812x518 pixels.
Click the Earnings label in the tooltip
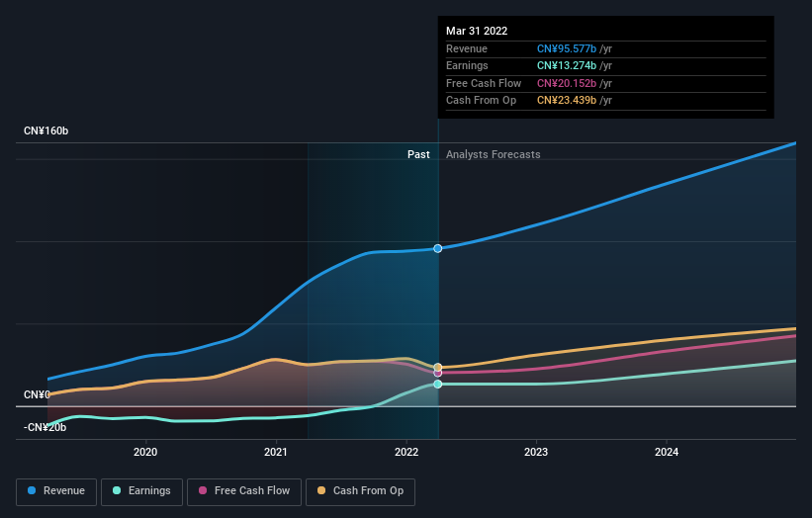[x=467, y=65]
